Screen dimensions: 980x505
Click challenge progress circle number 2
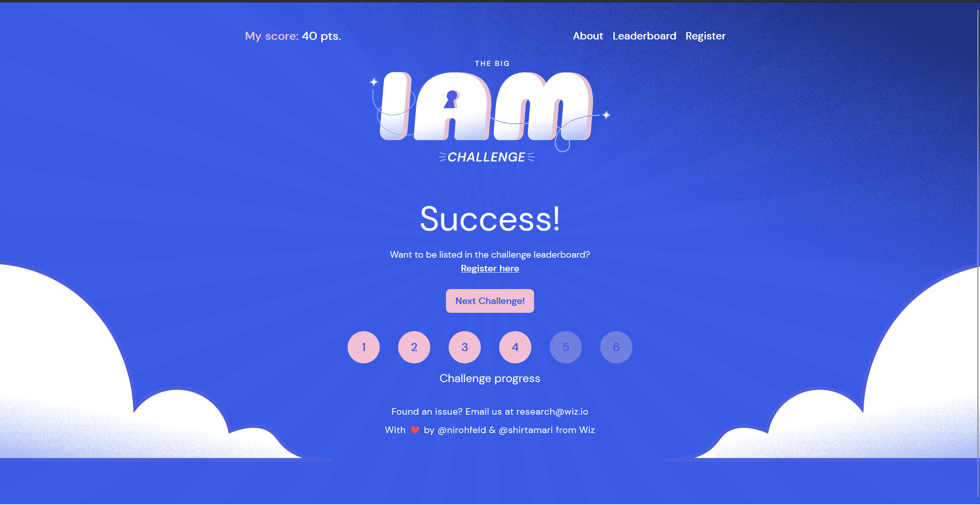(414, 347)
